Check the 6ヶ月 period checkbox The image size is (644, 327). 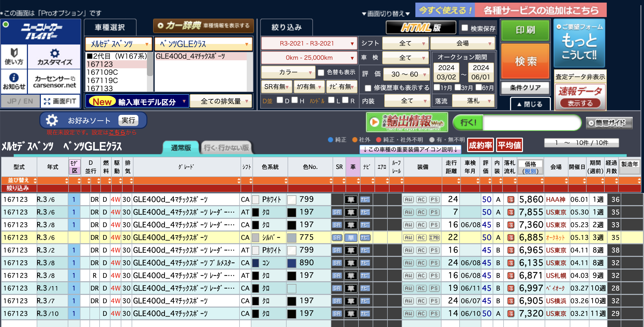(x=479, y=87)
